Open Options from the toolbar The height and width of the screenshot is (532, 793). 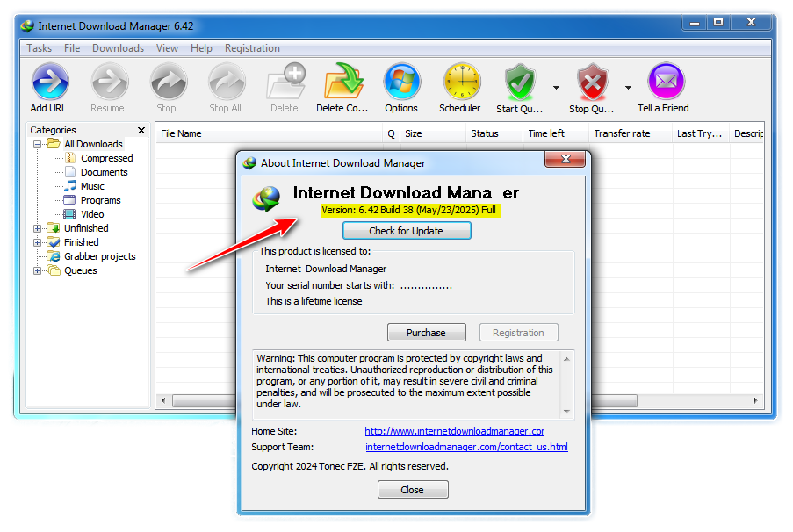pos(401,82)
